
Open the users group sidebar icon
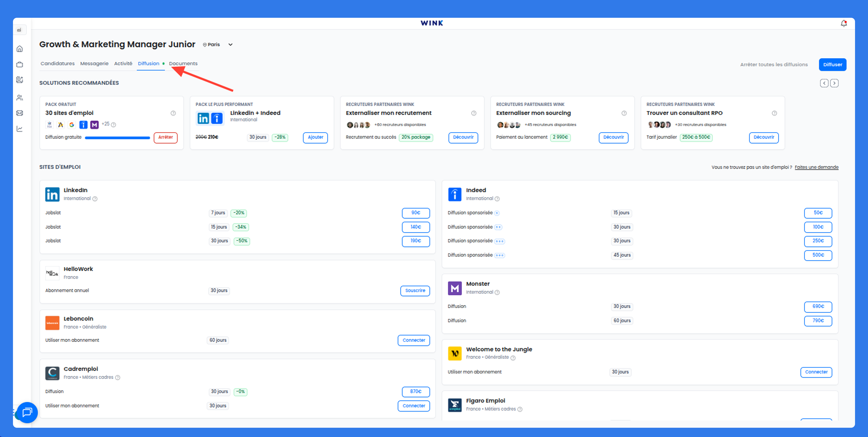(x=19, y=98)
